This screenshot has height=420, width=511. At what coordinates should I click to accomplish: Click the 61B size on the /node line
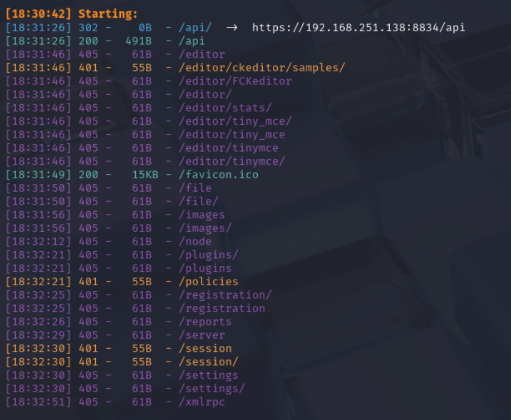coord(142,242)
